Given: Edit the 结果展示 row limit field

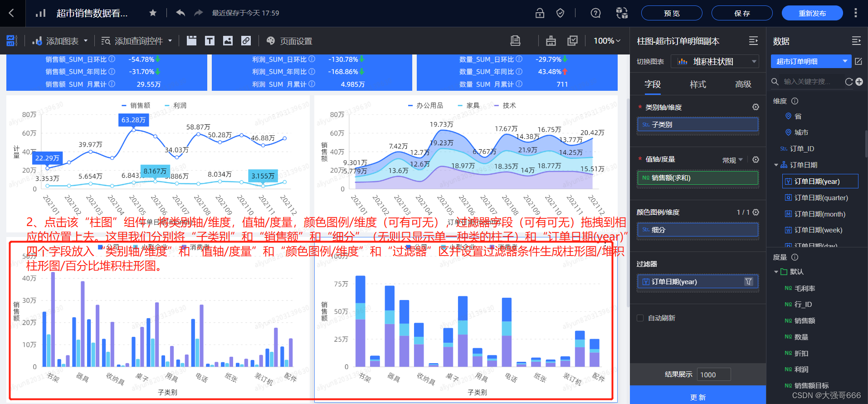Looking at the screenshot, I should coord(714,374).
